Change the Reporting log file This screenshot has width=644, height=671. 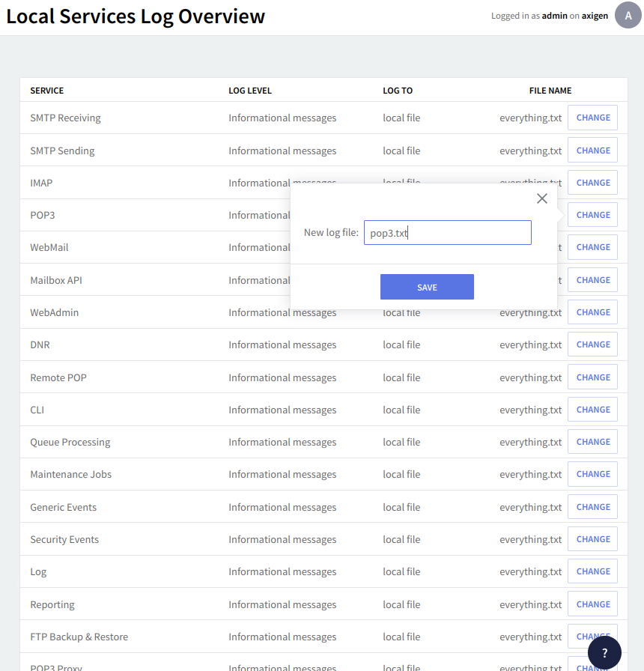point(592,604)
